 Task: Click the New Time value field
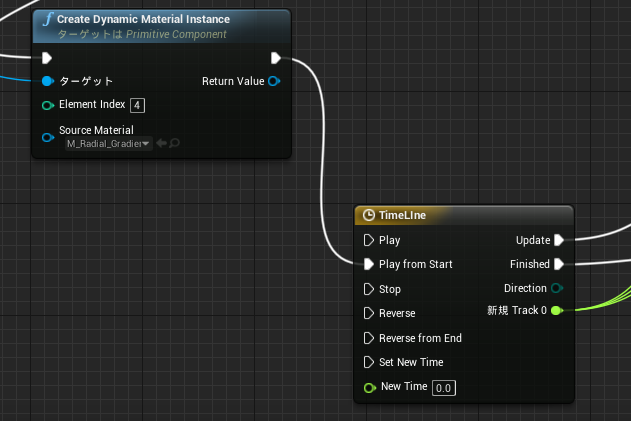pos(443,388)
